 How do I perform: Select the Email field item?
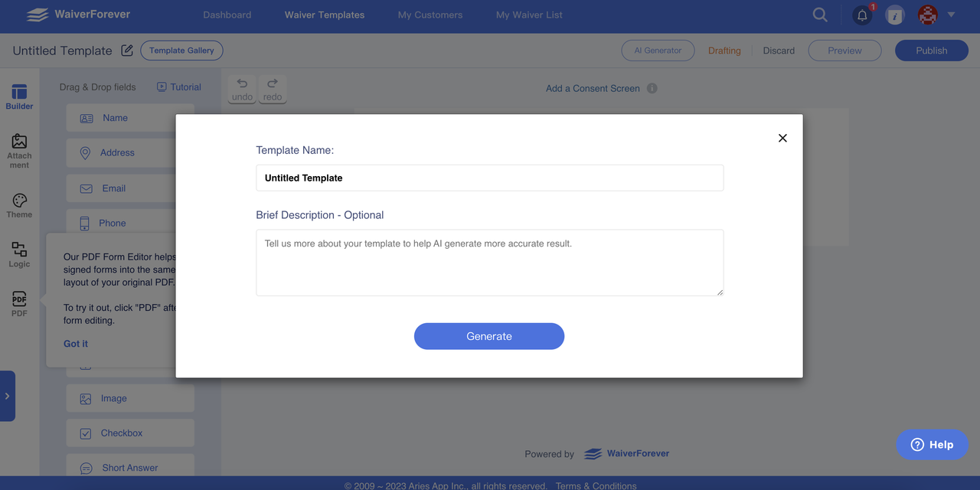tap(129, 188)
